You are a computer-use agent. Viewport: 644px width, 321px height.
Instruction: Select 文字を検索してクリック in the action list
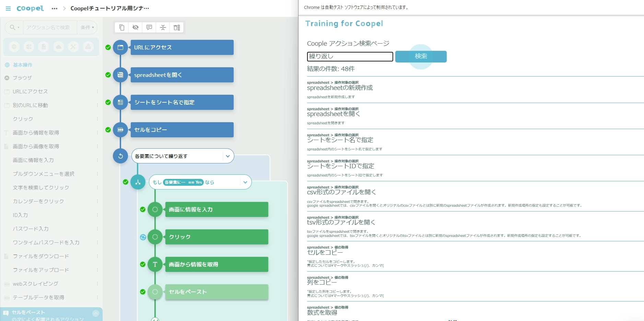41,188
